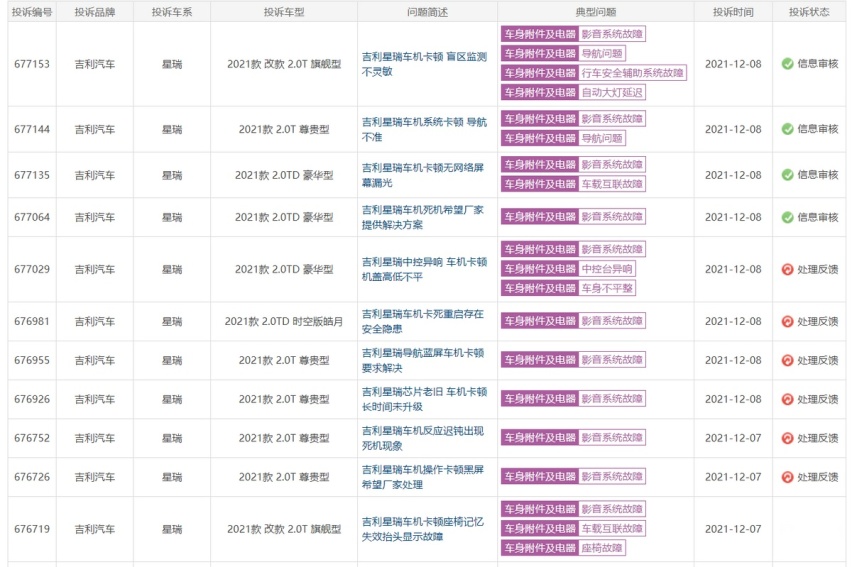Click brand 吉利汽车 in row 677029
Viewport: 852px width, 567px height.
[95, 270]
